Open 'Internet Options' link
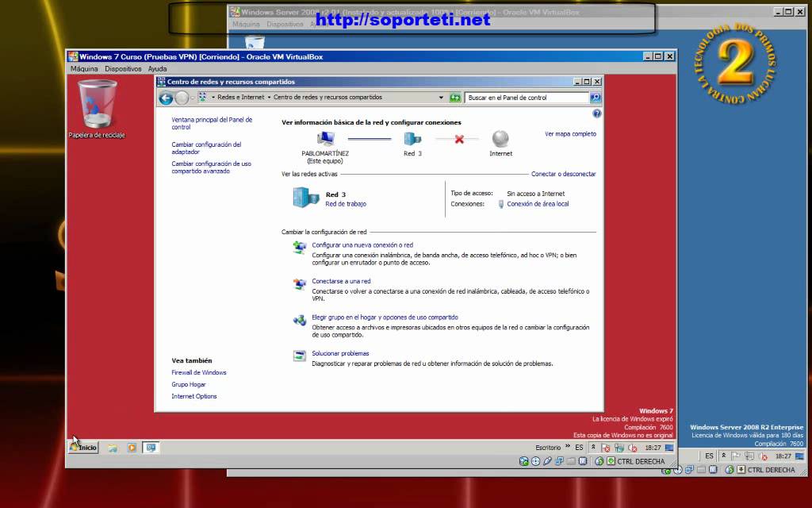Image resolution: width=812 pixels, height=508 pixels. tap(194, 397)
